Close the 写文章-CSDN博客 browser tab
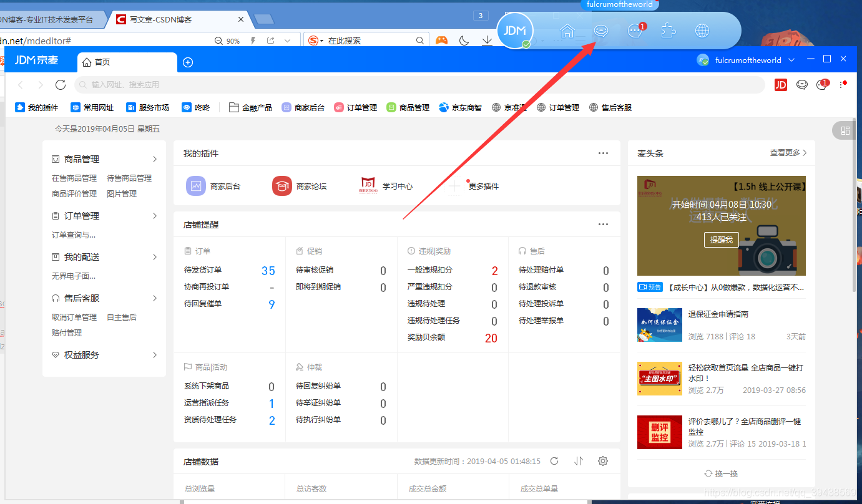862x504 pixels. (x=242, y=19)
